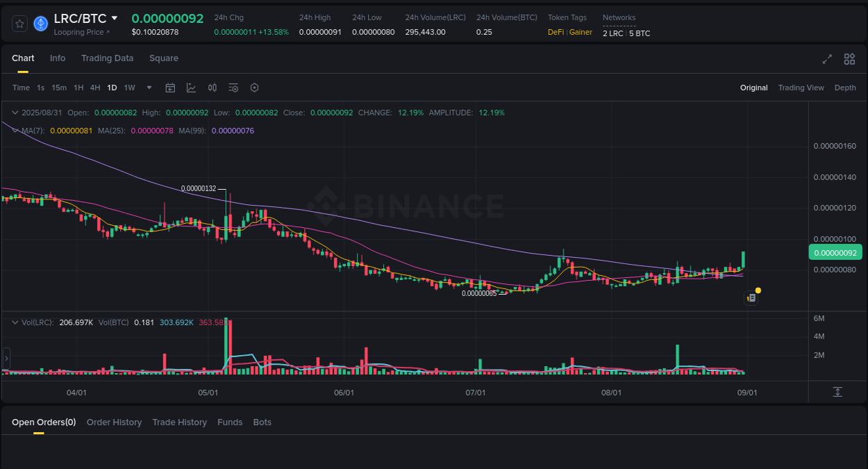Switch chart to Trading View mode

tap(801, 88)
